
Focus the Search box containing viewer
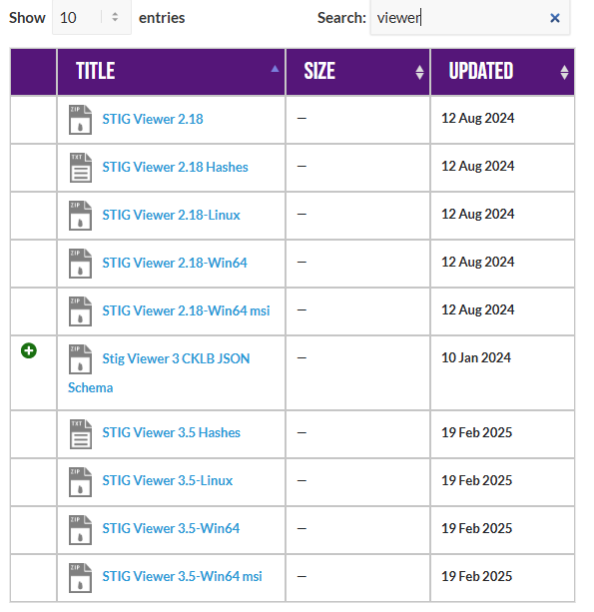[461, 18]
